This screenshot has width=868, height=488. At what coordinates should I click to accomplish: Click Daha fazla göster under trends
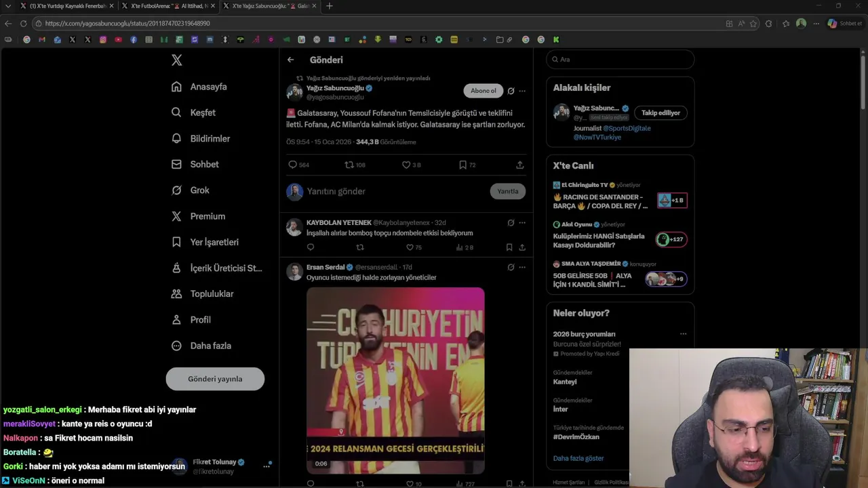click(578, 458)
